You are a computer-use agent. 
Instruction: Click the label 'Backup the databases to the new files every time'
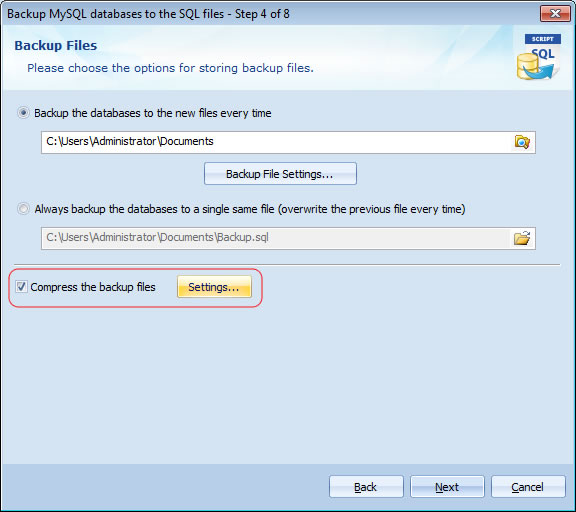[x=153, y=113]
